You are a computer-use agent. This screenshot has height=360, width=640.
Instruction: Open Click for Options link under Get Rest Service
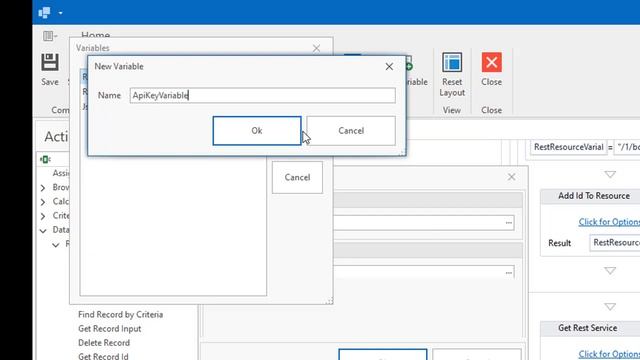click(609, 354)
